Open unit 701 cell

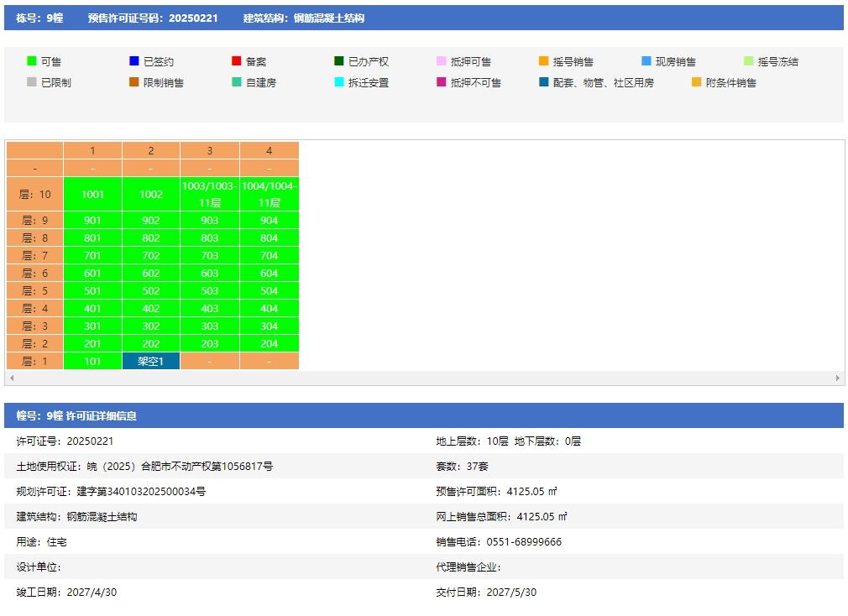92,256
